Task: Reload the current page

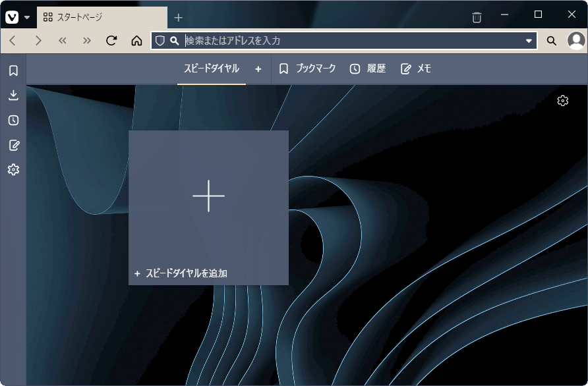Action: 111,40
